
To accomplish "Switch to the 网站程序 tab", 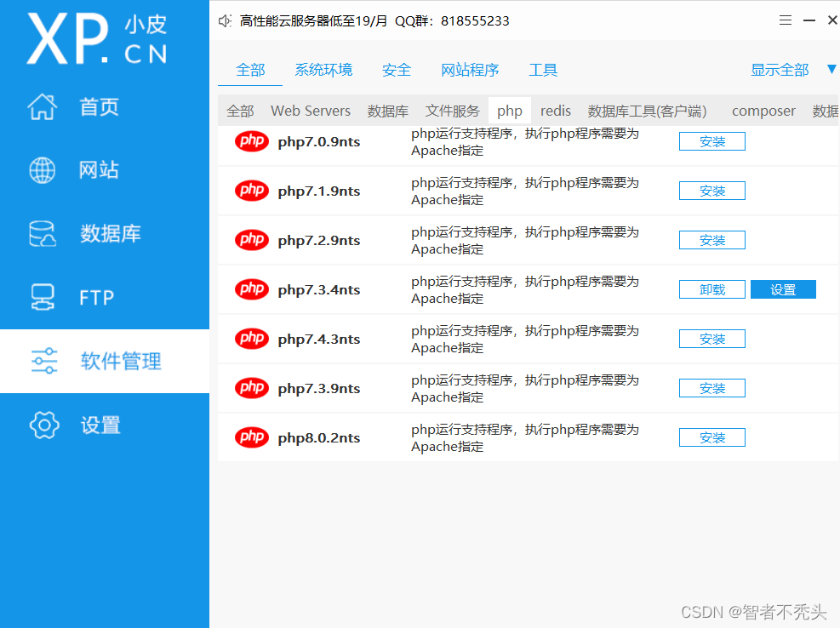I will 470,70.
